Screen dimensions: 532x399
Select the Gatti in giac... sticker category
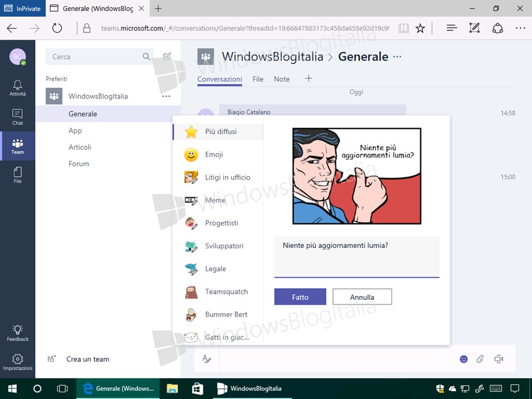point(218,337)
